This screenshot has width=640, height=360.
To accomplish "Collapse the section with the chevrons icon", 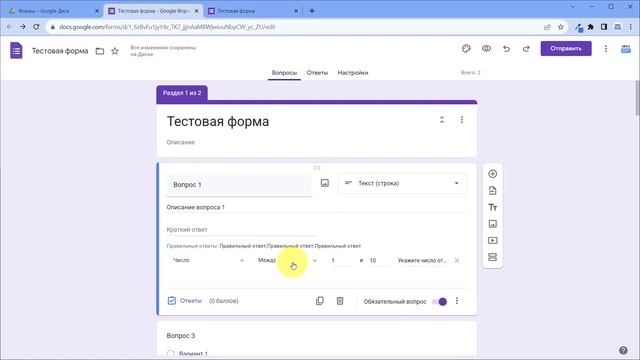I will click(442, 120).
